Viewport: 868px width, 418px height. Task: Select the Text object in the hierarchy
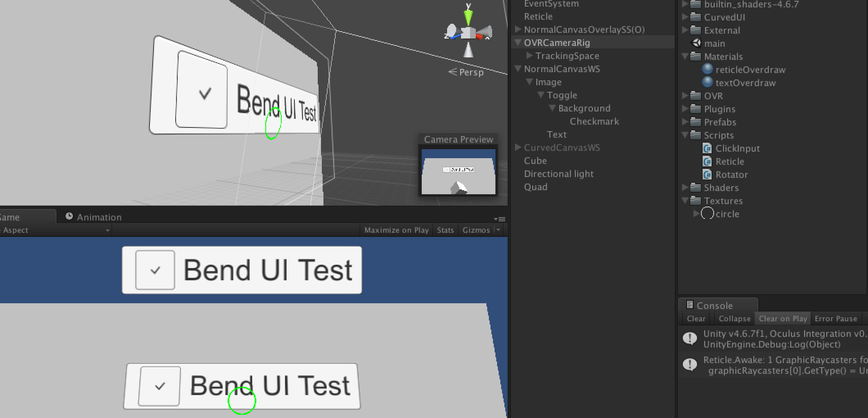pos(556,134)
